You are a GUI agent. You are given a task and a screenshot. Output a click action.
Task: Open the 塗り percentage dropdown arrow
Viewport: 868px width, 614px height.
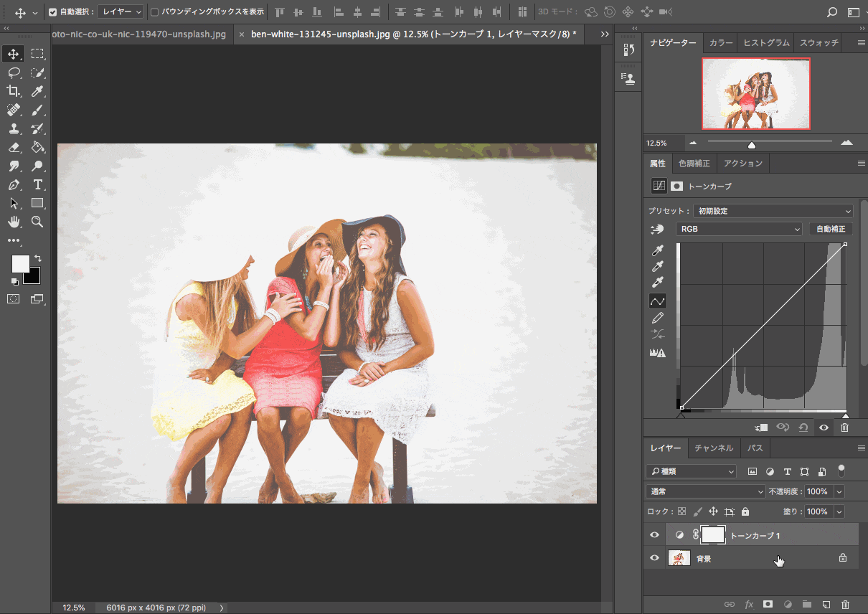point(839,511)
